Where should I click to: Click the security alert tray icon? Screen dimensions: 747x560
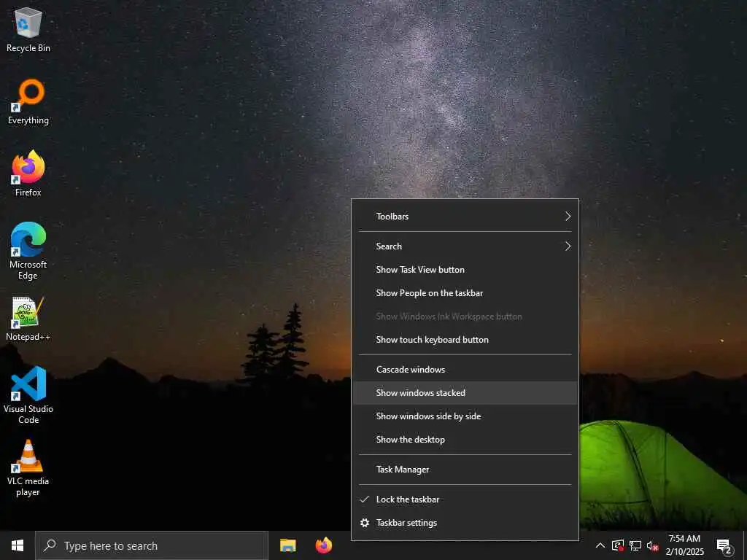tap(618, 545)
